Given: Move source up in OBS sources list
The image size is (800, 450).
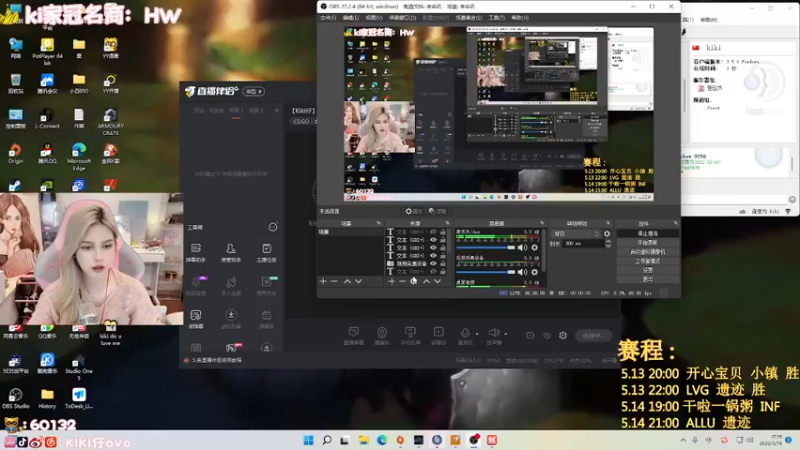Looking at the screenshot, I should [427, 281].
